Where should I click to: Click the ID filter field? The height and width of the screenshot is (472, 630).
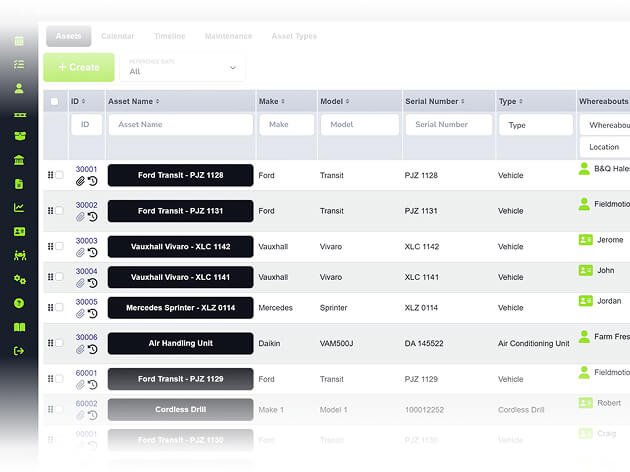click(x=87, y=125)
